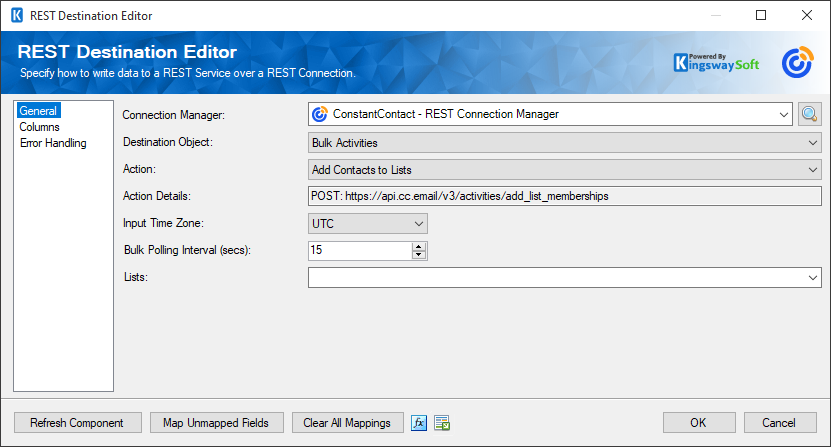Switch to the Columns page
This screenshot has width=831, height=447.
coord(39,127)
